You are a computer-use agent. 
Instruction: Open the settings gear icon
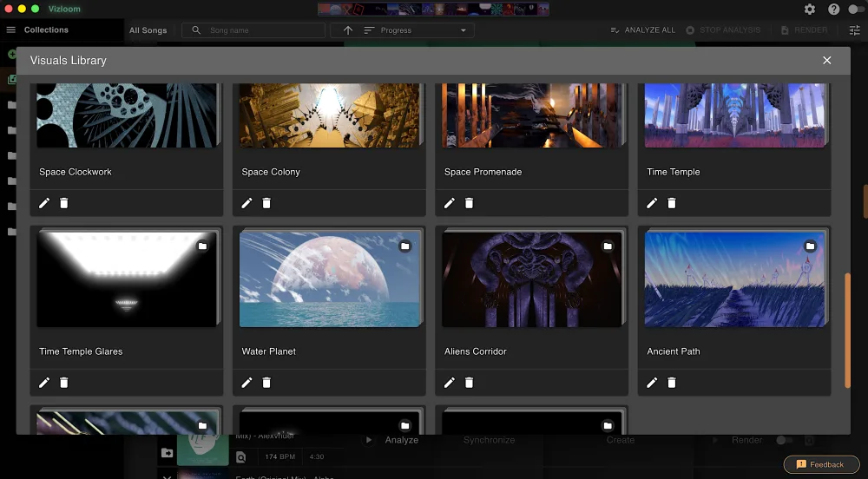click(810, 9)
